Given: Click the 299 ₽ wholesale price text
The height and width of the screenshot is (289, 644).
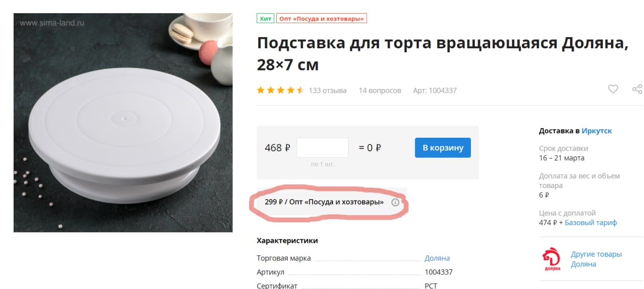Looking at the screenshot, I should (274, 202).
